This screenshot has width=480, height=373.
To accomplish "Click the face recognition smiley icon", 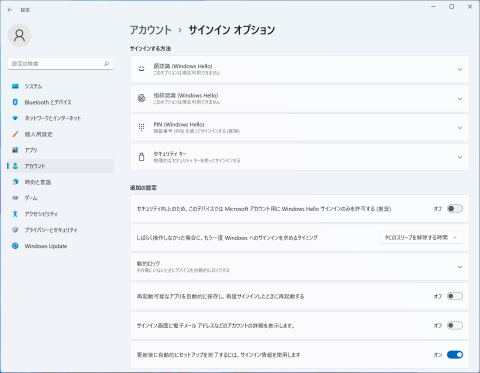I will 142,69.
